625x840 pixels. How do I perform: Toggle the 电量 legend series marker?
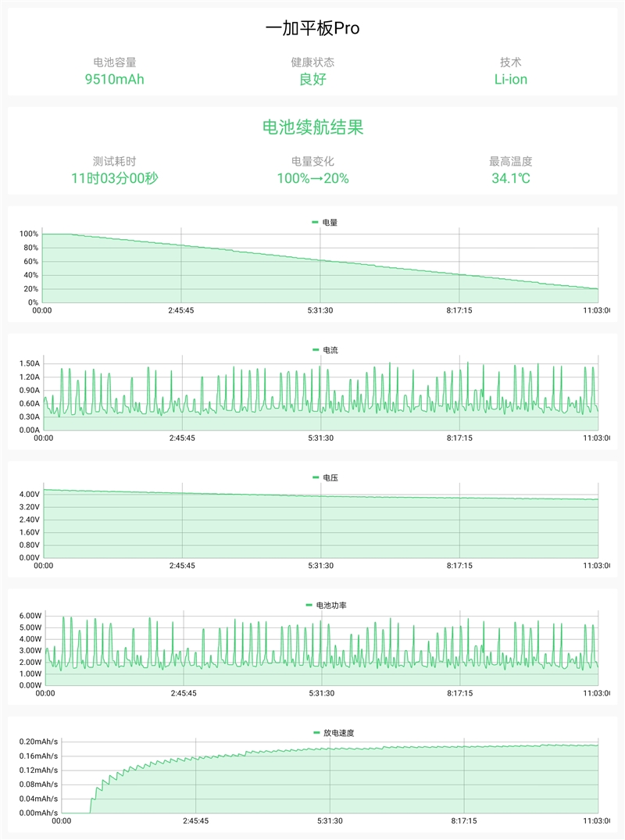point(316,223)
